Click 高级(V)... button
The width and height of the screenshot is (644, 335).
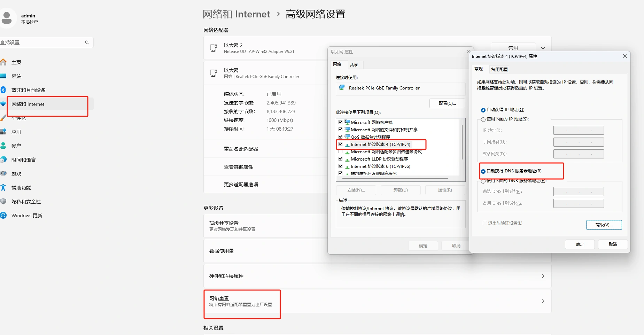pyautogui.click(x=604, y=225)
